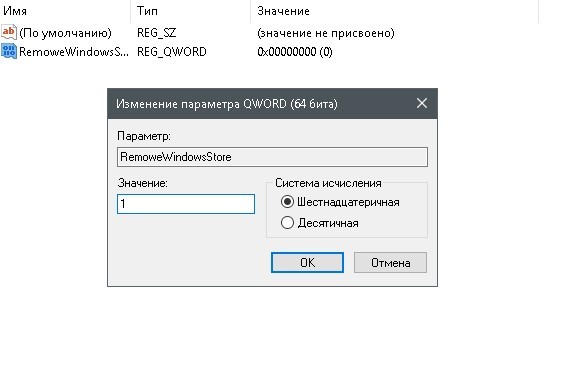Click the 'ab' string value icon
Image resolution: width=566 pixels, height=374 pixels.
tap(9, 32)
